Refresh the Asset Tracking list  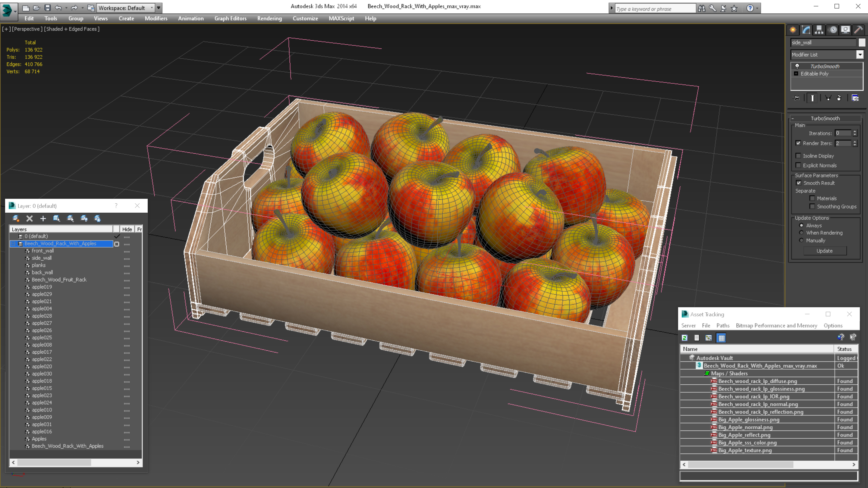click(684, 338)
